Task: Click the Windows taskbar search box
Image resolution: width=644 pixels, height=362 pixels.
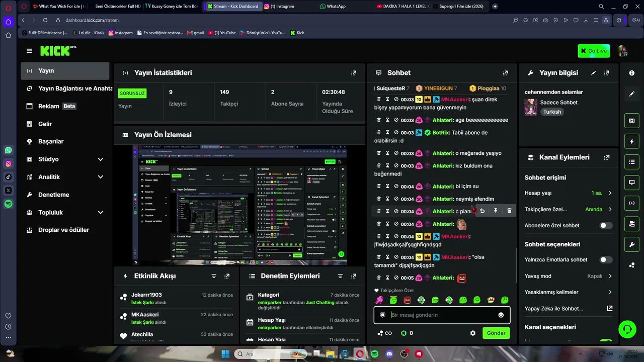Action: (x=271, y=354)
